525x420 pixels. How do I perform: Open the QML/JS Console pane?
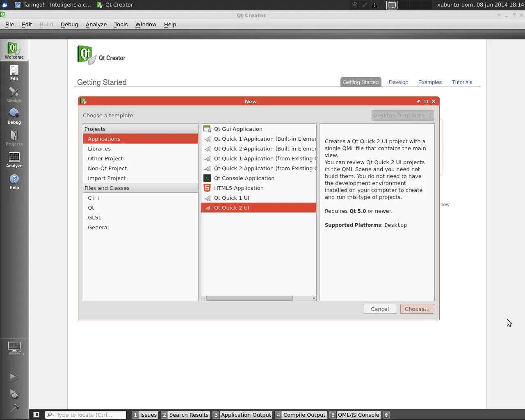(355, 415)
